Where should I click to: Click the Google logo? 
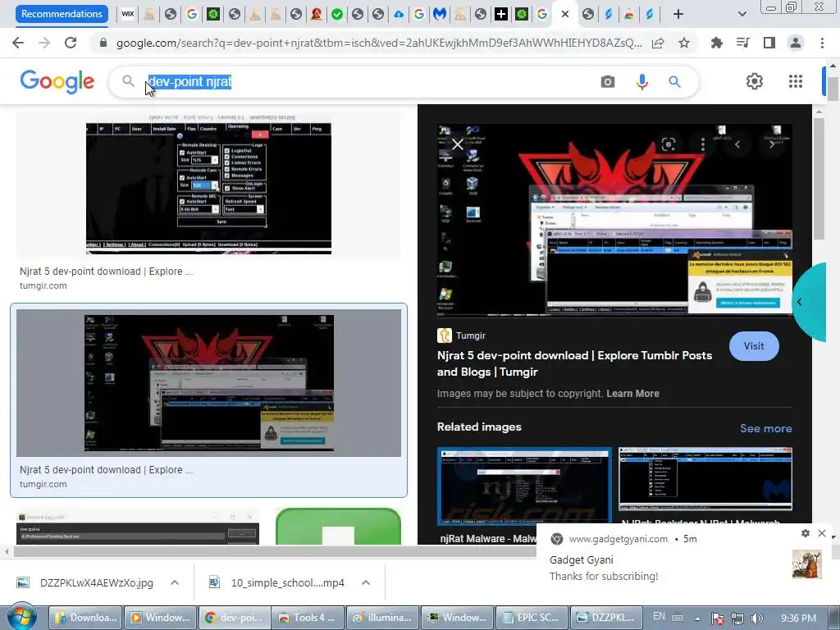(57, 81)
